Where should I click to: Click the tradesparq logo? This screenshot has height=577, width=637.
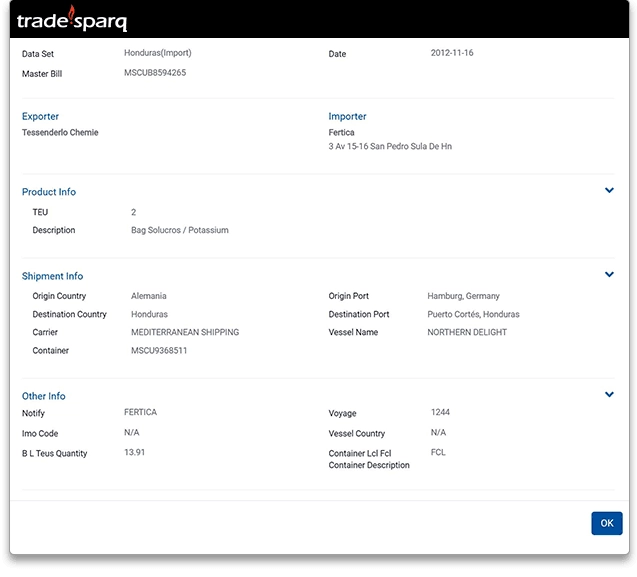coord(72,19)
